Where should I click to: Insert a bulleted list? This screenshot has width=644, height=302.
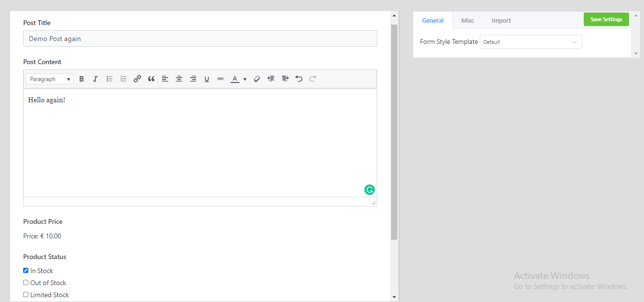click(x=109, y=79)
